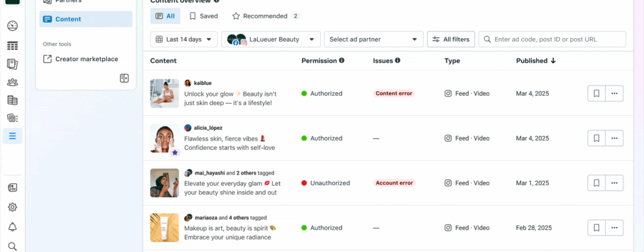
Task: Collapse the side panel with panel icon
Action: [125, 78]
